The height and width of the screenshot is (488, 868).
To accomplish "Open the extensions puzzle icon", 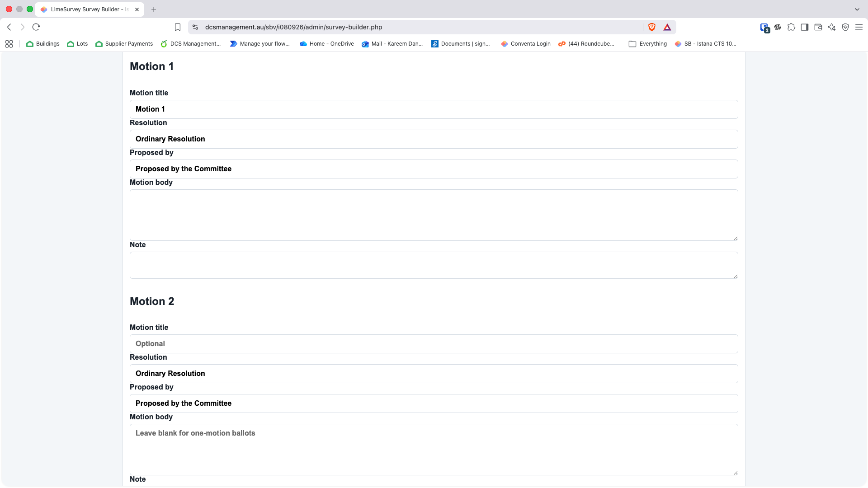I will (x=791, y=27).
